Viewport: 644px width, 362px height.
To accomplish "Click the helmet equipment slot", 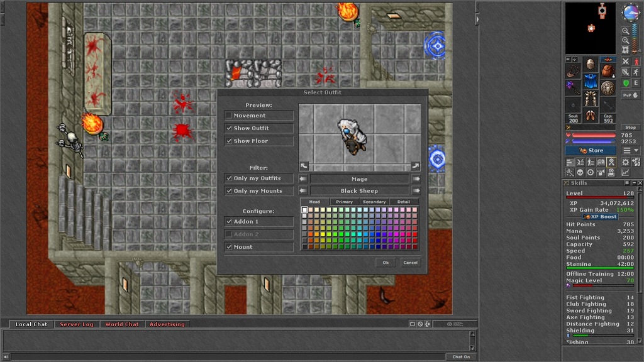I will click(591, 65).
